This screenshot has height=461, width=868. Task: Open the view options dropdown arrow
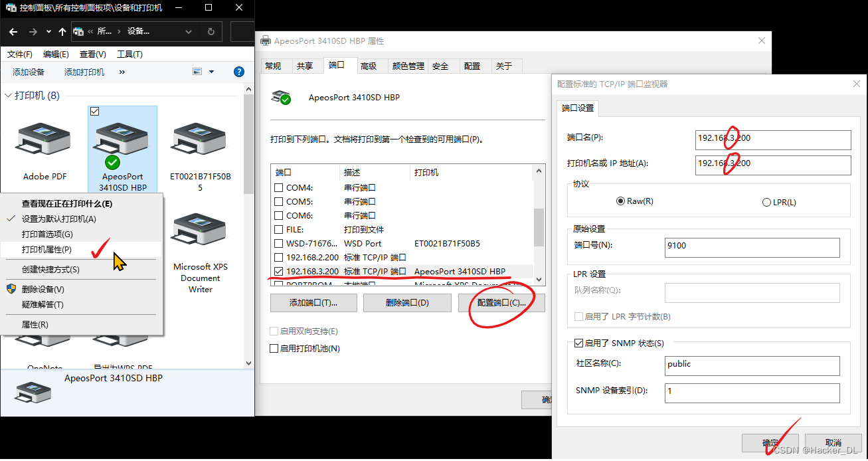point(212,72)
